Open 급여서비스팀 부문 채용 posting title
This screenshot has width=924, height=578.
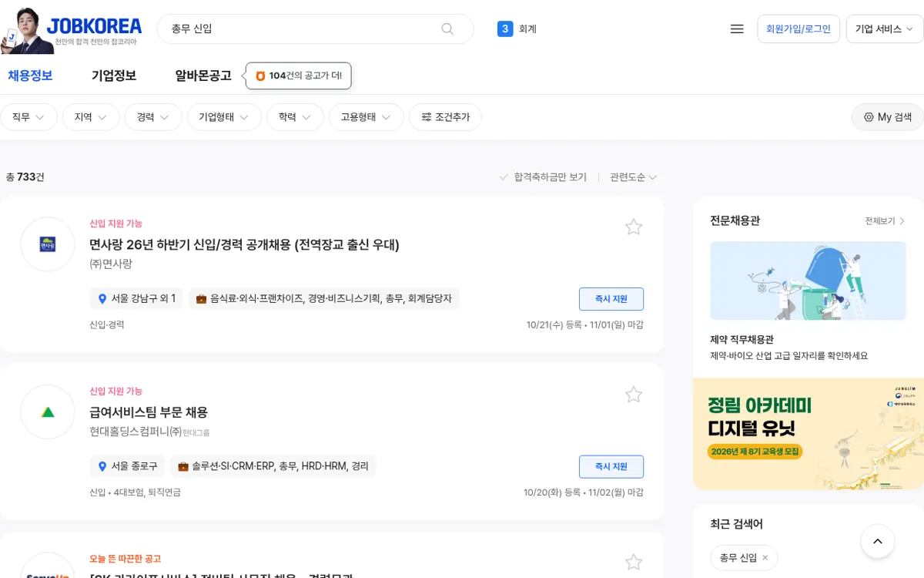pos(149,412)
